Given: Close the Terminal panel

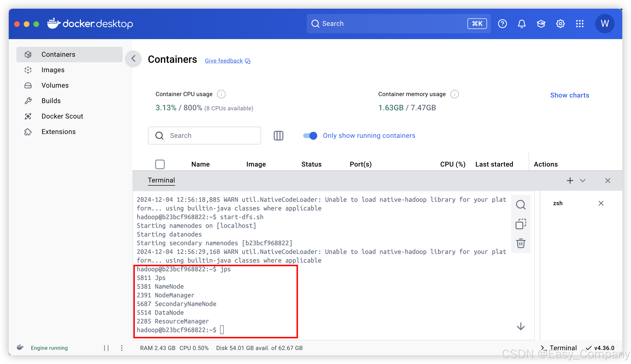Looking at the screenshot, I should 608,181.
